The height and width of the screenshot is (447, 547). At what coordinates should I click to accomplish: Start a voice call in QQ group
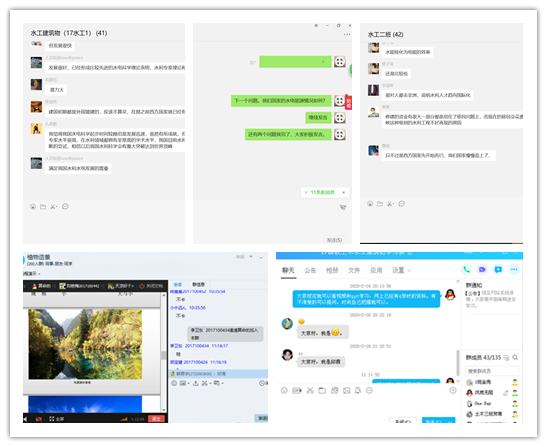coord(466,269)
